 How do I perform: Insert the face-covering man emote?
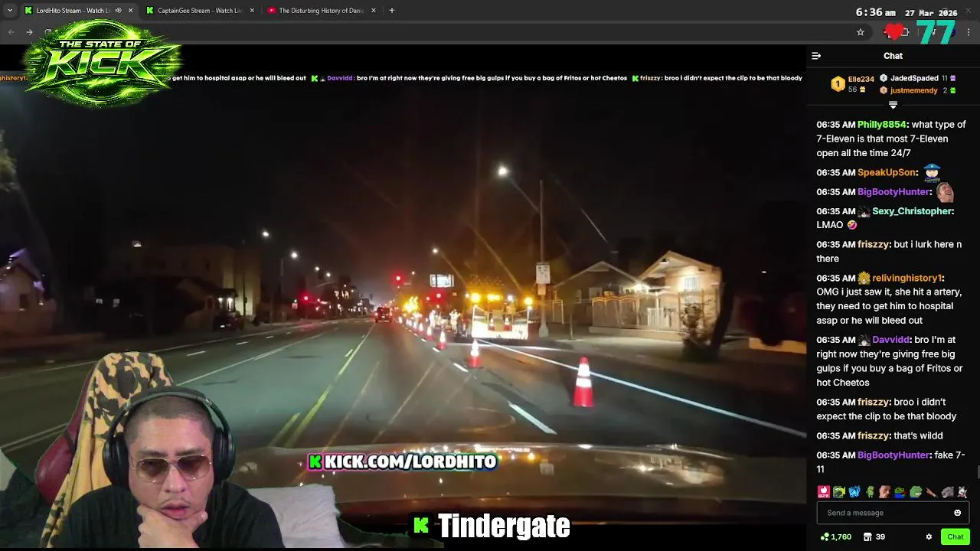pos(885,492)
